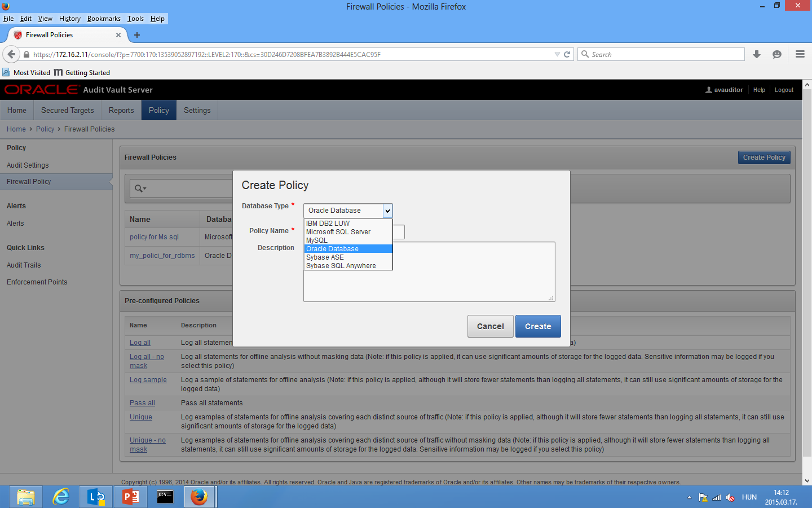Open the Firefox downloads arrow icon
The height and width of the screenshot is (508, 812).
[757, 54]
